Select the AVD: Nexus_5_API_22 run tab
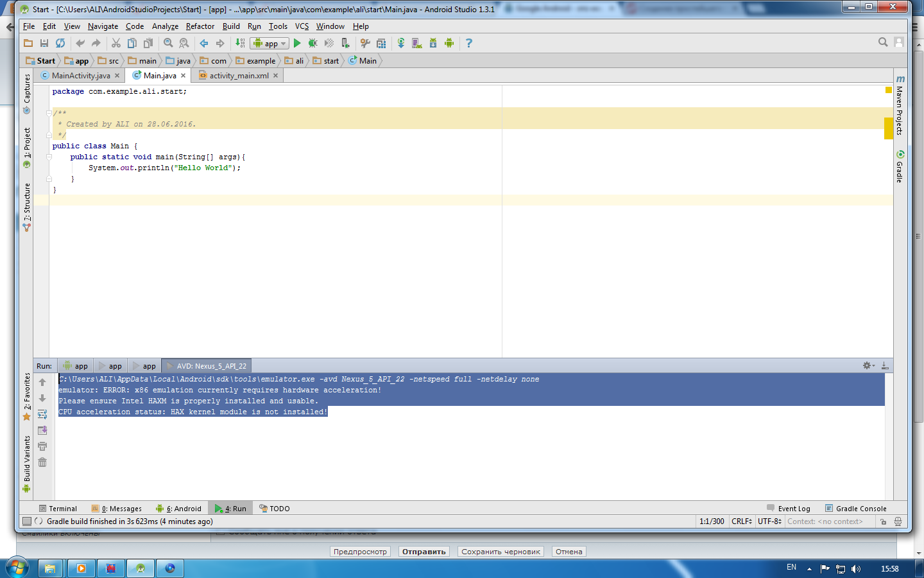 pyautogui.click(x=206, y=366)
